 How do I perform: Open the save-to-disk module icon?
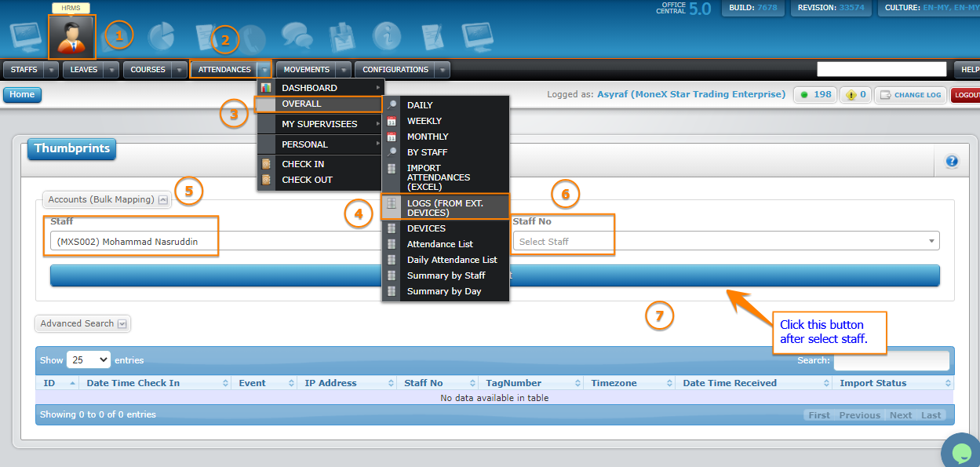[x=343, y=37]
